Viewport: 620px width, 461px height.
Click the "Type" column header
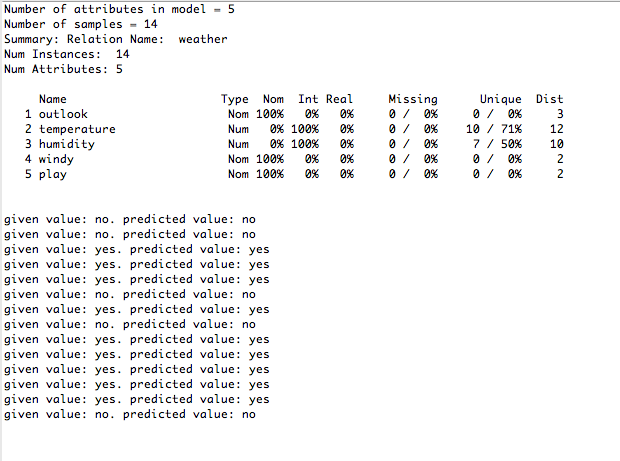pos(235,99)
